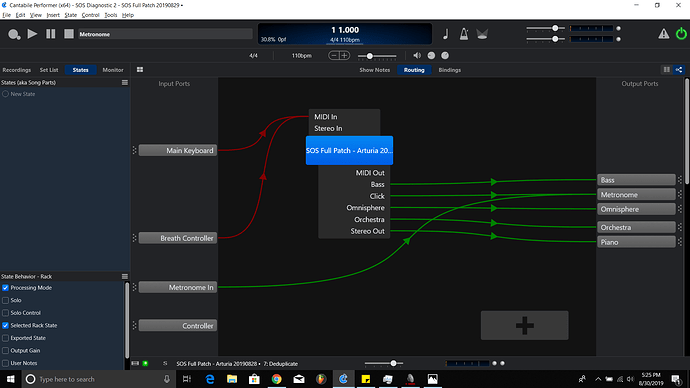Increase tempo with the plus stepper
The image size is (690, 388).
(344, 55)
